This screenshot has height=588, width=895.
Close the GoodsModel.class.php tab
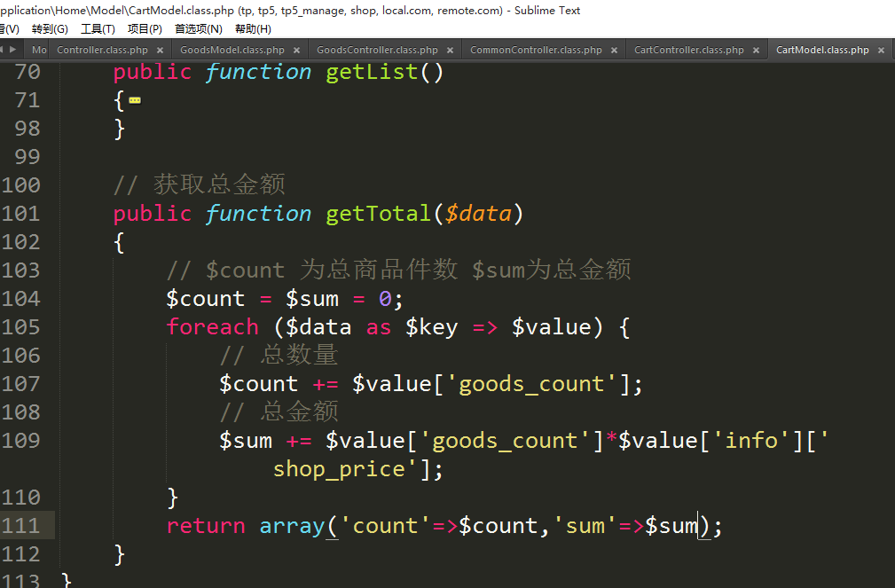297,51
